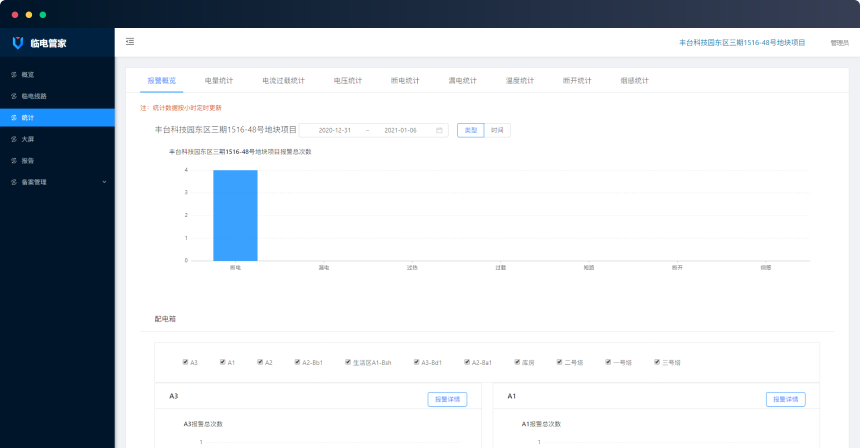Click the 漏电 axis label in the chart
This screenshot has height=448, width=860.
pyautogui.click(x=324, y=268)
